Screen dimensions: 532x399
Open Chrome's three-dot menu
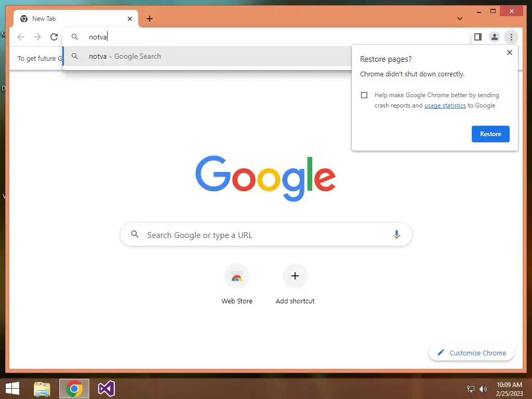(511, 37)
